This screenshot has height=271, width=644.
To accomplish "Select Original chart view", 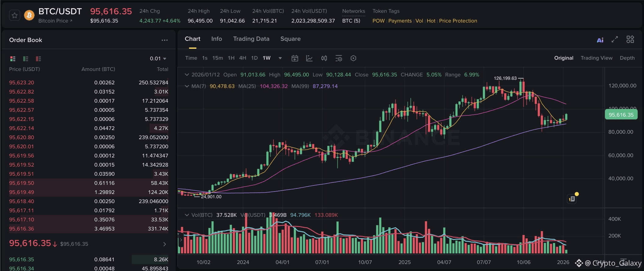I will pyautogui.click(x=564, y=58).
